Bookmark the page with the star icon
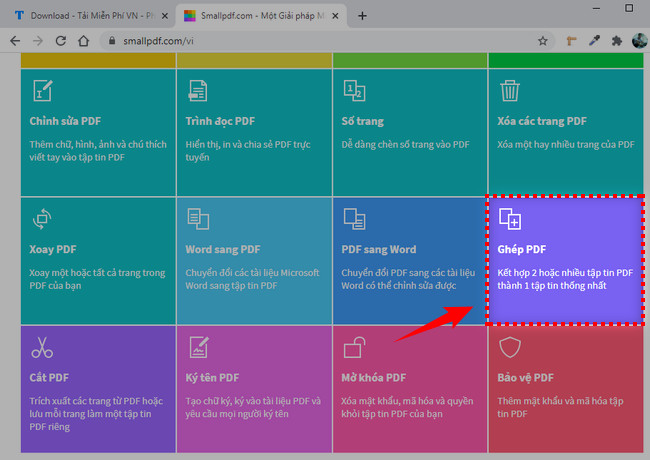This screenshot has height=460, width=650. pos(543,41)
